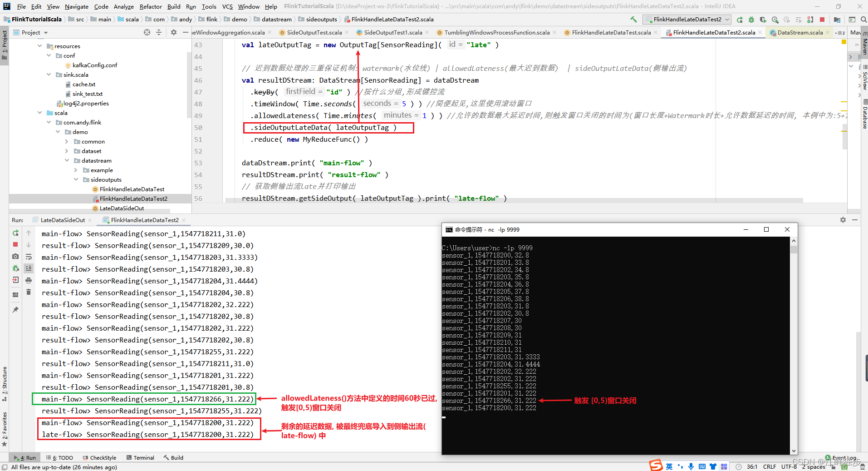This screenshot has height=471, width=868.
Task: Toggle scroll-to-end in the Run console
Action: pyautogui.click(x=29, y=268)
